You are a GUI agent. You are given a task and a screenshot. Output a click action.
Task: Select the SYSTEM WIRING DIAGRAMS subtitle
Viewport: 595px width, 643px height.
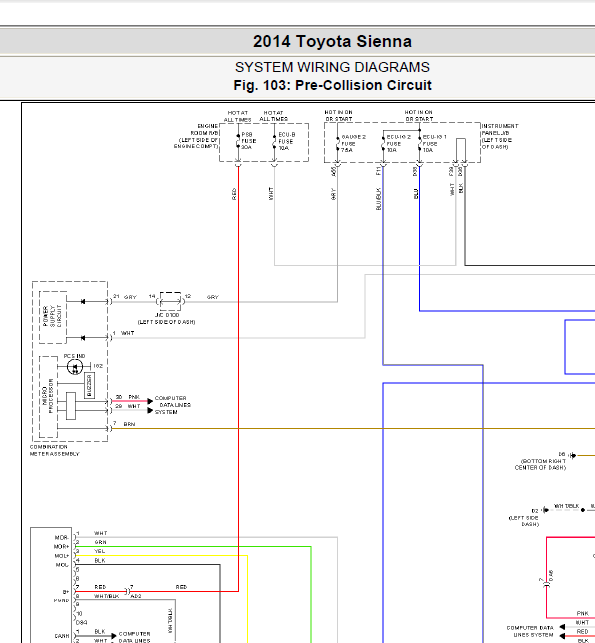(332, 67)
